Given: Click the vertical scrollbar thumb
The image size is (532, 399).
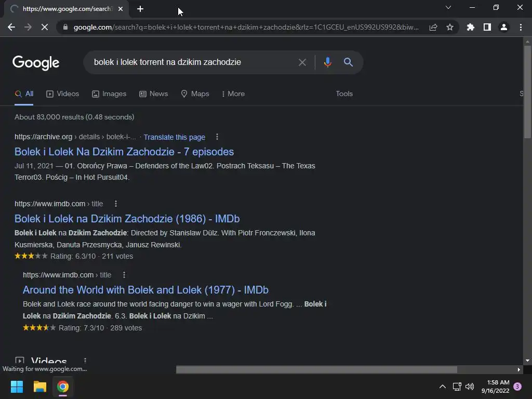Looking at the screenshot, I should pyautogui.click(x=527, y=91).
